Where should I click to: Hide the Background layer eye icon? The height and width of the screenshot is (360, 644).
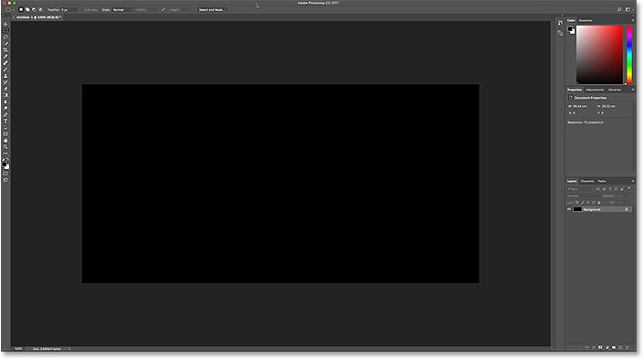(569, 209)
